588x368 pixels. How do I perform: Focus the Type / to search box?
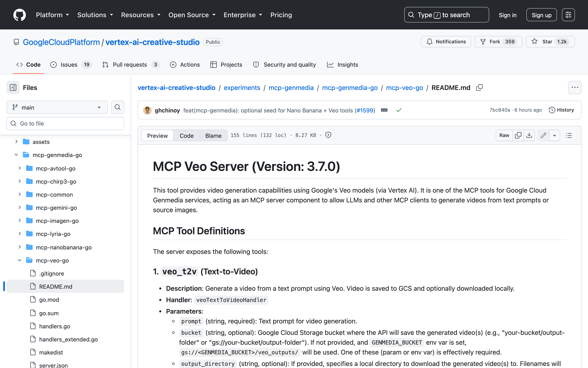point(446,15)
